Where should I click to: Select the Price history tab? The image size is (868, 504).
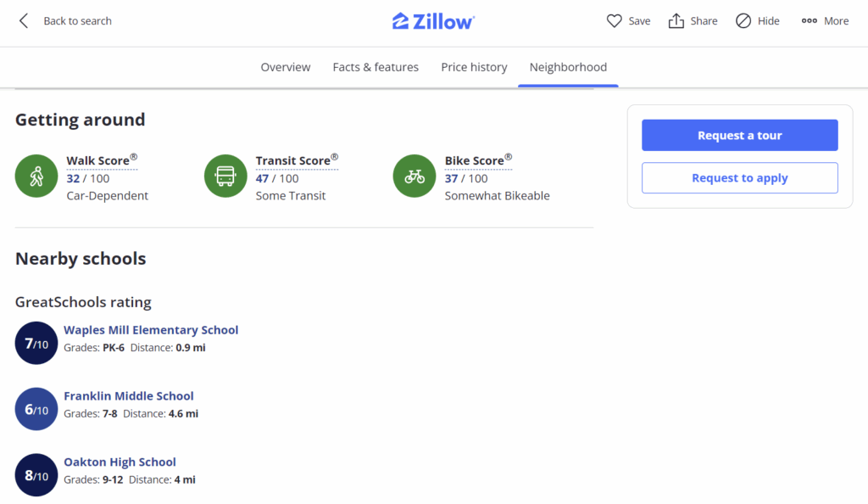tap(474, 67)
